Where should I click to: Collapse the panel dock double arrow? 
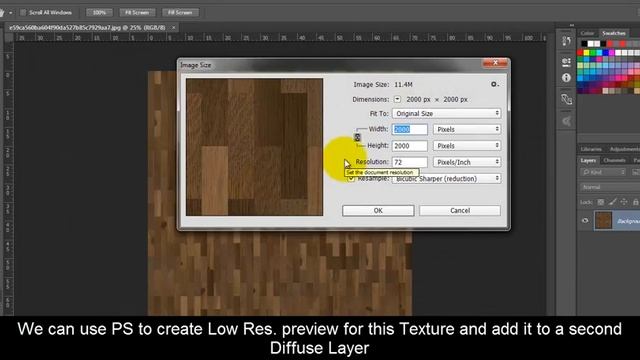(572, 25)
